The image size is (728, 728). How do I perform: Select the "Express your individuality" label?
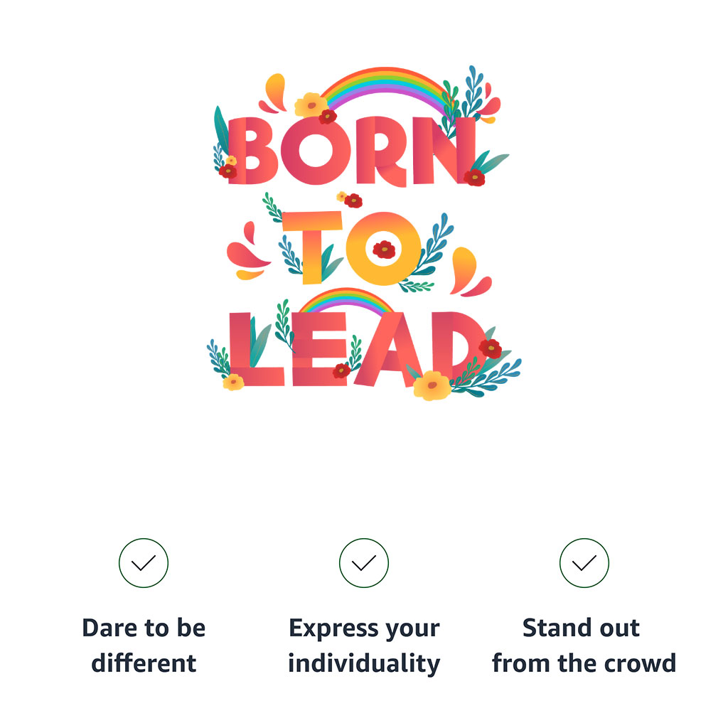(364, 646)
